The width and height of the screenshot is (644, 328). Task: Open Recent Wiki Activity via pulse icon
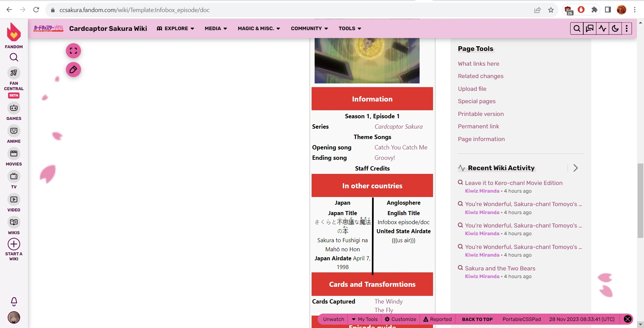[602, 28]
